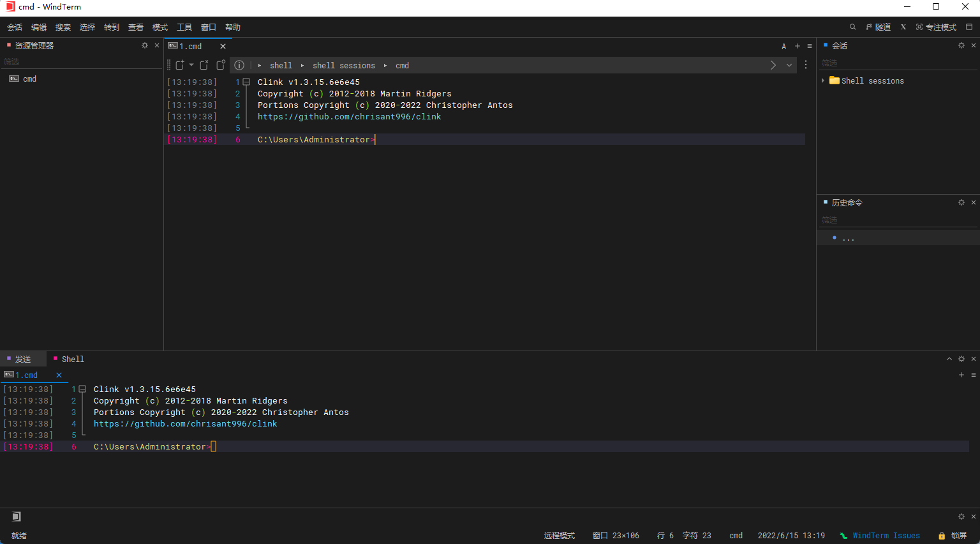Open the 工具 menu
The width and height of the screenshot is (980, 544).
pos(184,27)
